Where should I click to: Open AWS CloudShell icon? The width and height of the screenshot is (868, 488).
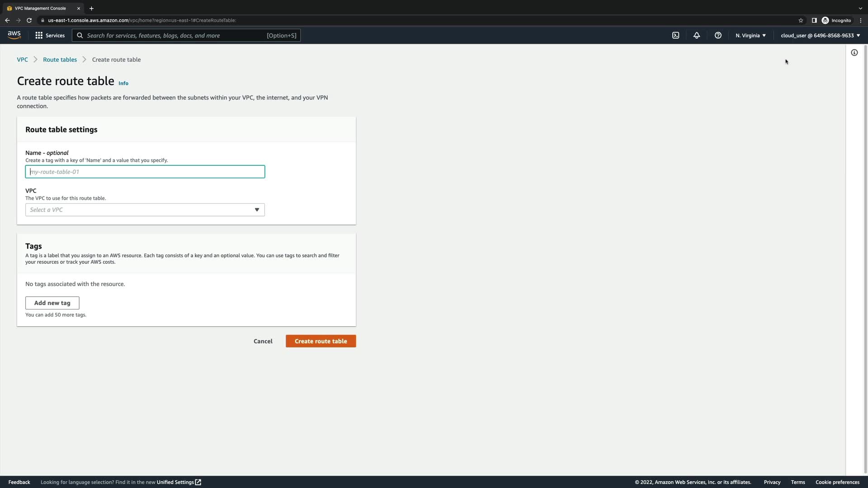coord(675,35)
